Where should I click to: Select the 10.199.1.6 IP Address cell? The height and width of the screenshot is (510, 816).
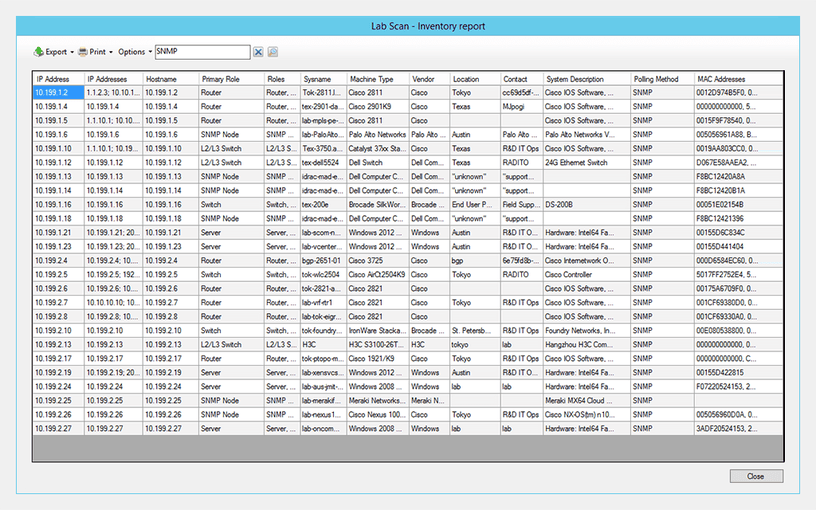tap(59, 135)
